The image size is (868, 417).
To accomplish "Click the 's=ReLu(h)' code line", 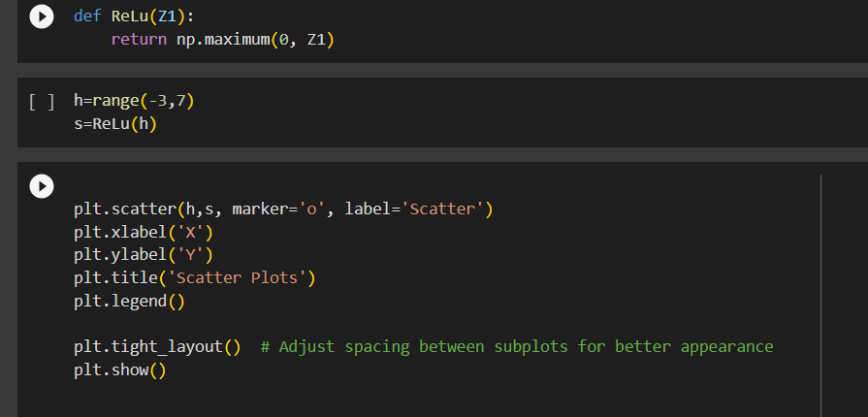I will click(115, 124).
